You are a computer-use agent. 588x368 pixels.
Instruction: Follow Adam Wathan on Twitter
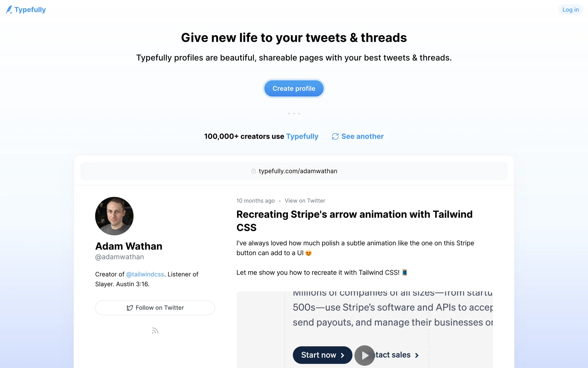pos(155,308)
